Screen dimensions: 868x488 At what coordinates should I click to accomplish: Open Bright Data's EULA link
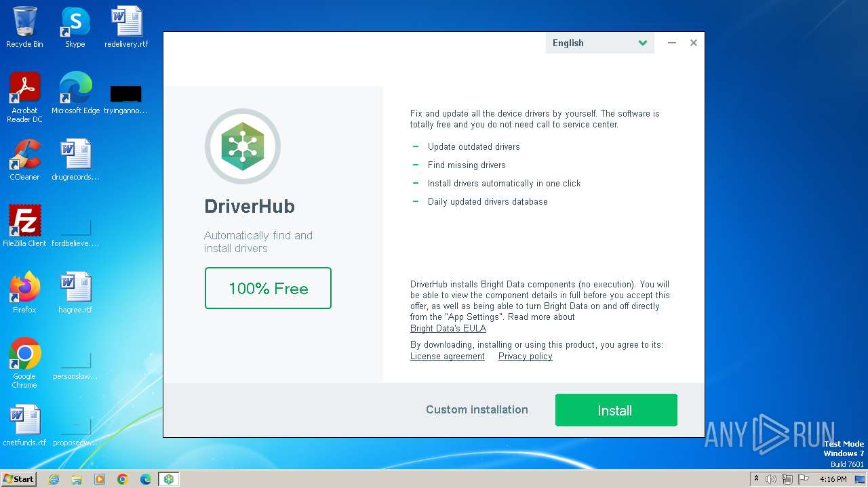point(448,328)
